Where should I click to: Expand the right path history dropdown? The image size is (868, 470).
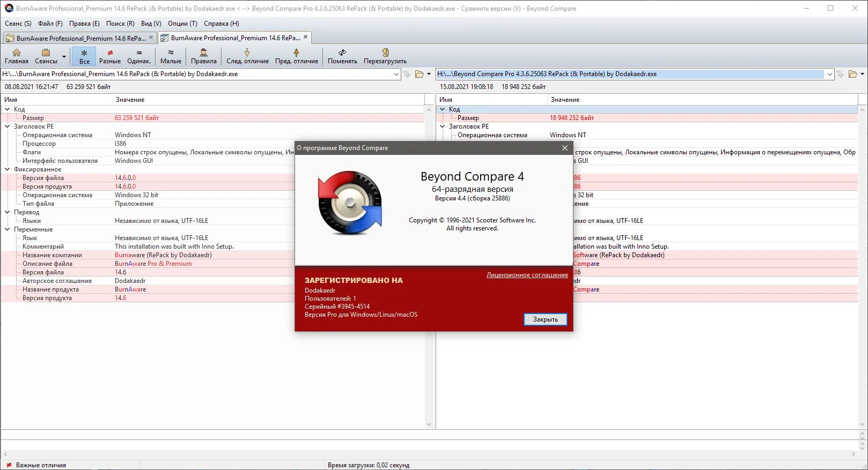[830, 74]
